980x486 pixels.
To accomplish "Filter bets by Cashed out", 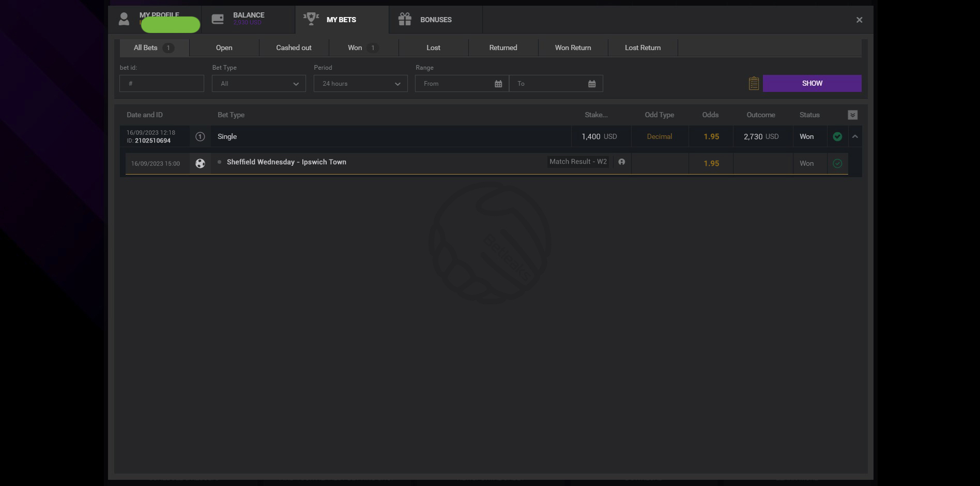I will 294,48.
